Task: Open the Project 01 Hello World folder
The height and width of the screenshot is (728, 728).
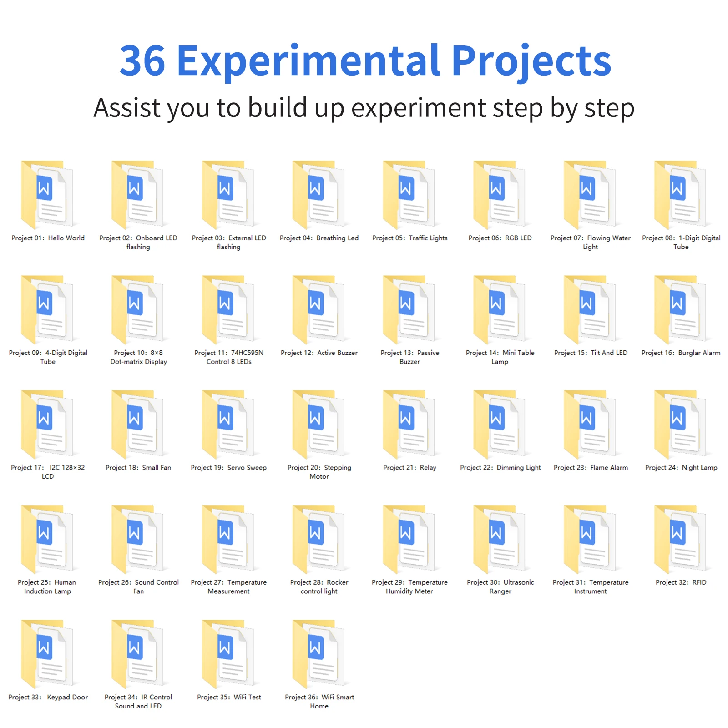Action: (x=47, y=195)
